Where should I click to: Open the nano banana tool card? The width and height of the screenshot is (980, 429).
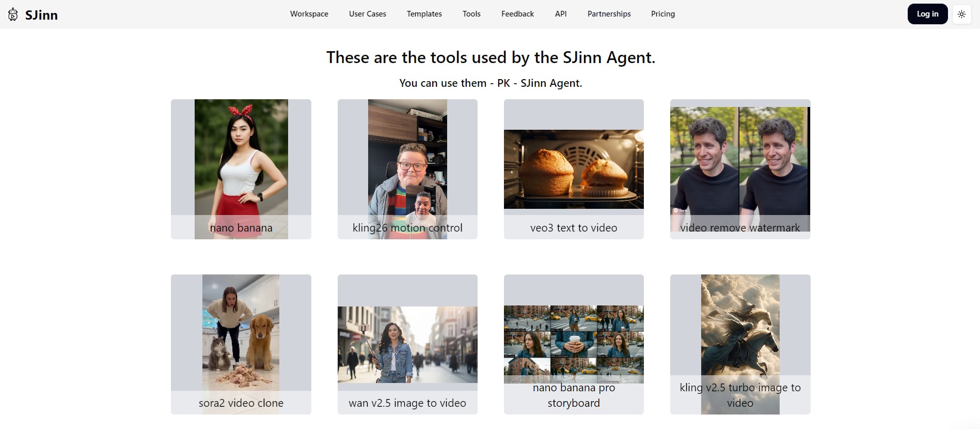[241, 169]
